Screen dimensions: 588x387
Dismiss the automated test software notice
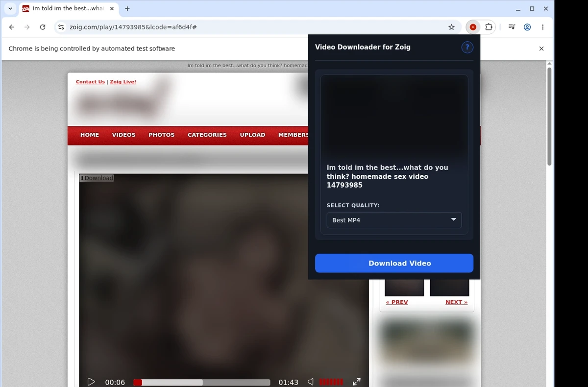[x=541, y=48]
